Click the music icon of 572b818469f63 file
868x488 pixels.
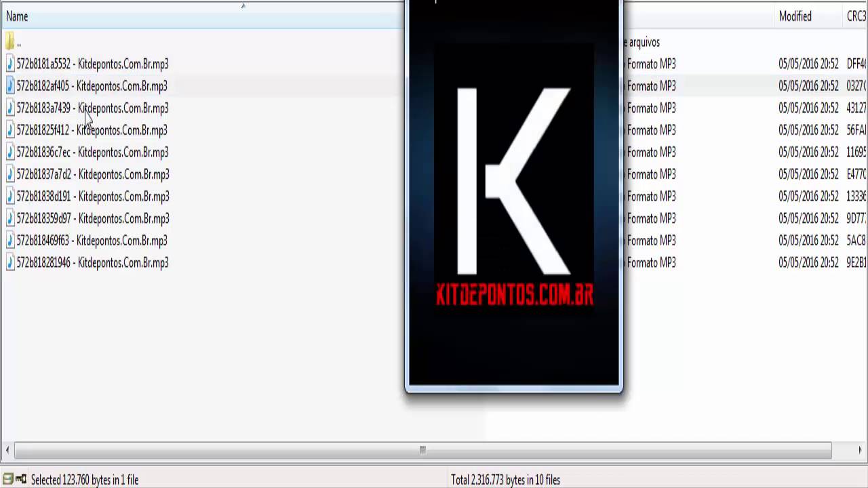point(10,241)
